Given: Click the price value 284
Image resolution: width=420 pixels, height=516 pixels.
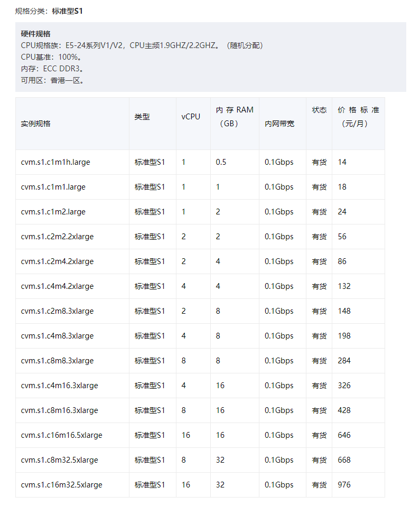Looking at the screenshot, I should click(344, 361).
